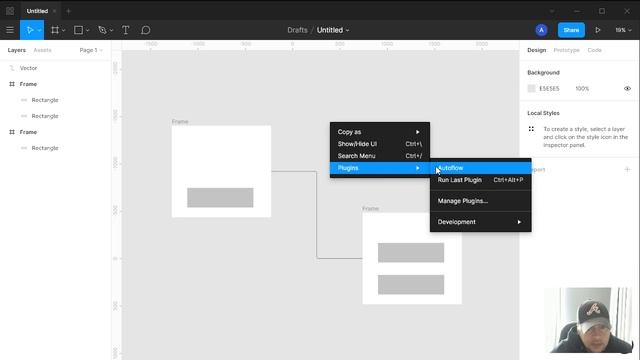This screenshot has height=360, width=640.
Task: Switch to the Prototype tab
Action: coord(566,50)
